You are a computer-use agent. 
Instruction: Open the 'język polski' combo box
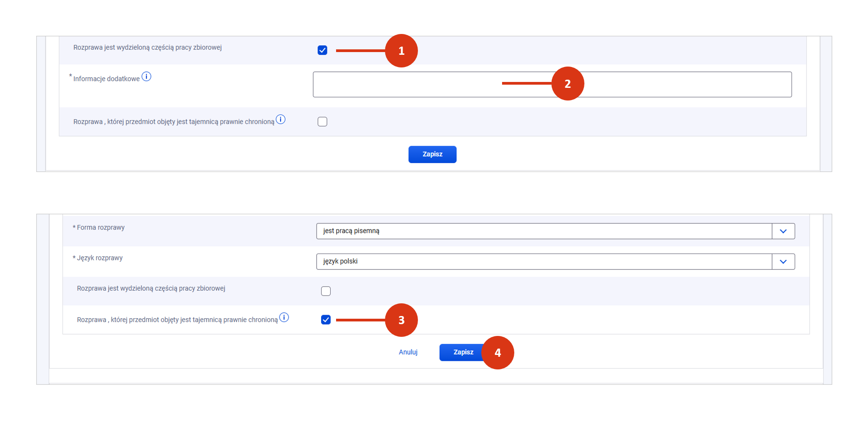544,262
